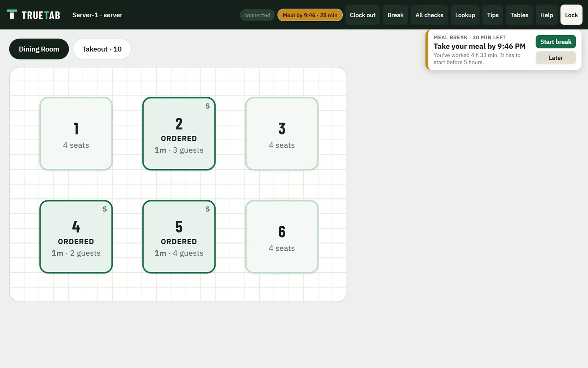Image resolution: width=588 pixels, height=368 pixels.
Task: Open the Lookup tool
Action: (x=465, y=15)
